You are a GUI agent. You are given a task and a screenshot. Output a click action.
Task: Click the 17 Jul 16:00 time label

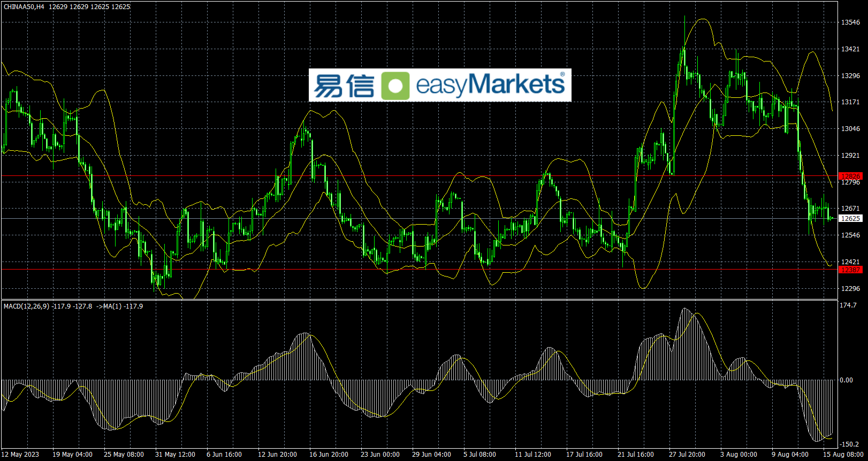[584, 455]
